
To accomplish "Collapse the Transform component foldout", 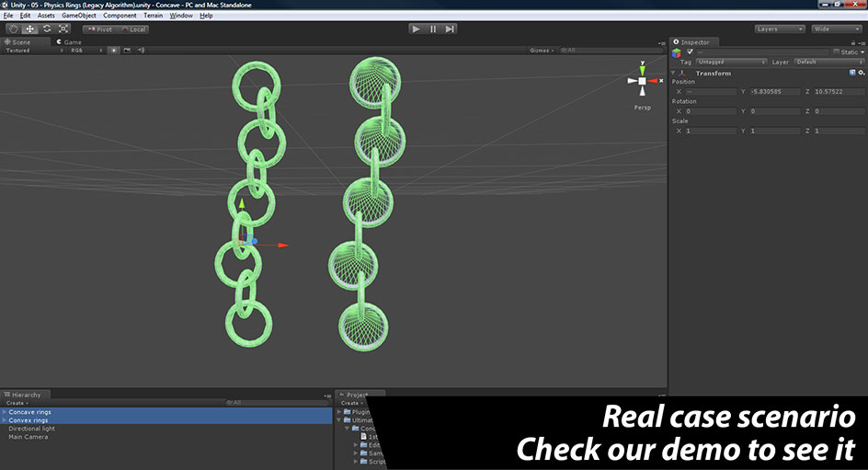I will 674,73.
